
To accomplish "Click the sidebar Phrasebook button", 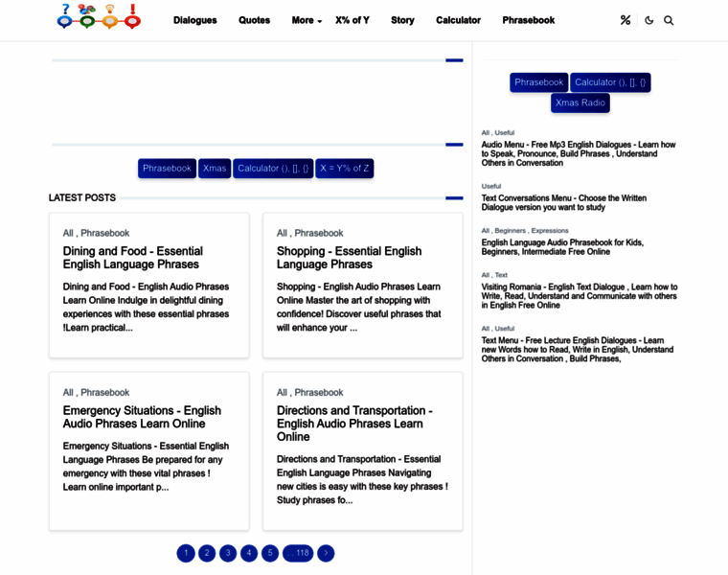I will [538, 82].
